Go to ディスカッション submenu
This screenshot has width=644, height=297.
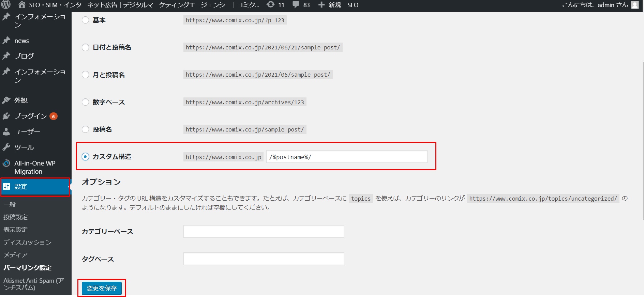point(27,242)
